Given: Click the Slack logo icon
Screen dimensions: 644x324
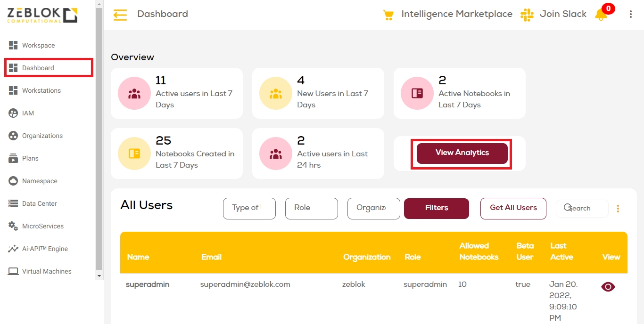Looking at the screenshot, I should [527, 15].
